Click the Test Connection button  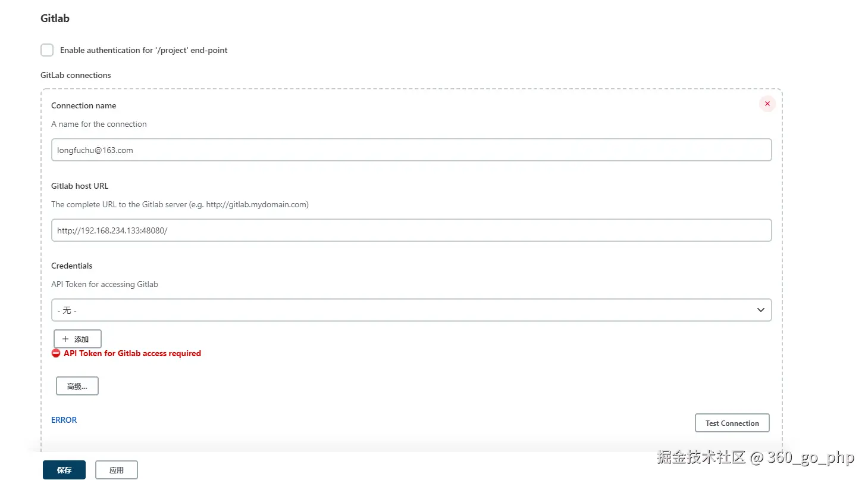point(732,423)
